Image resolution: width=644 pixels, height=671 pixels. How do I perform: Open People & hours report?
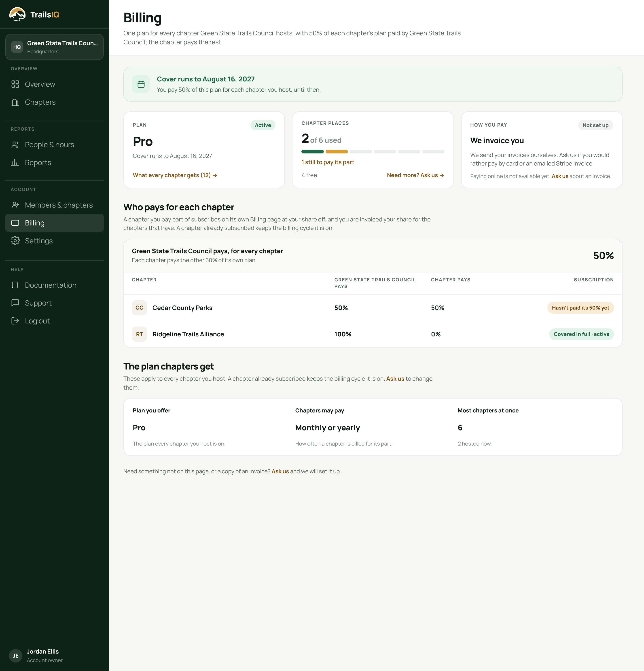[x=54, y=144]
